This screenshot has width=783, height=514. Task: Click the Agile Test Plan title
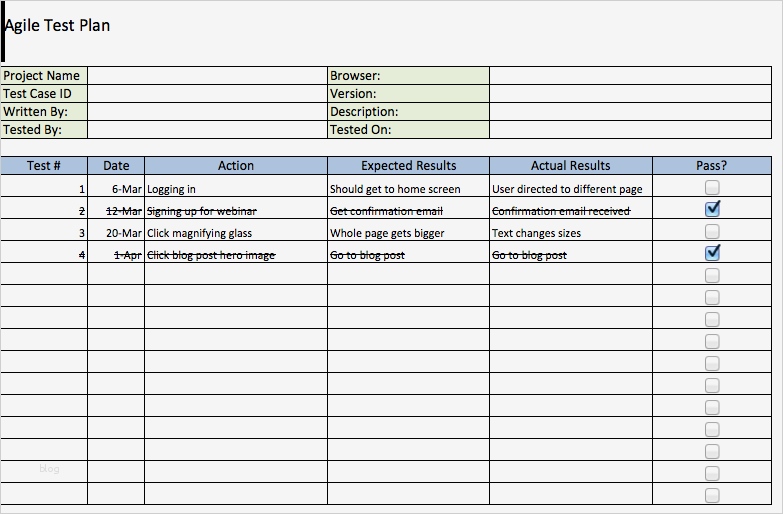click(58, 26)
